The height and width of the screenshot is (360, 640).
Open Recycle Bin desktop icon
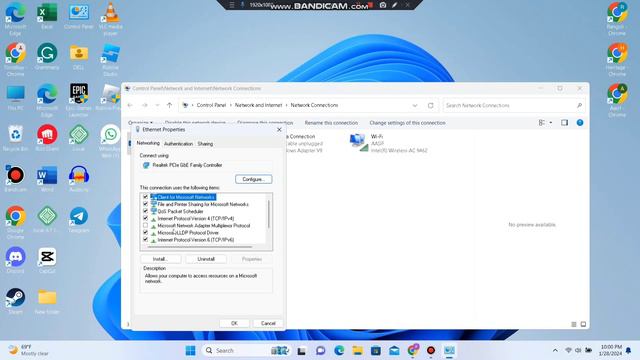pyautogui.click(x=16, y=138)
